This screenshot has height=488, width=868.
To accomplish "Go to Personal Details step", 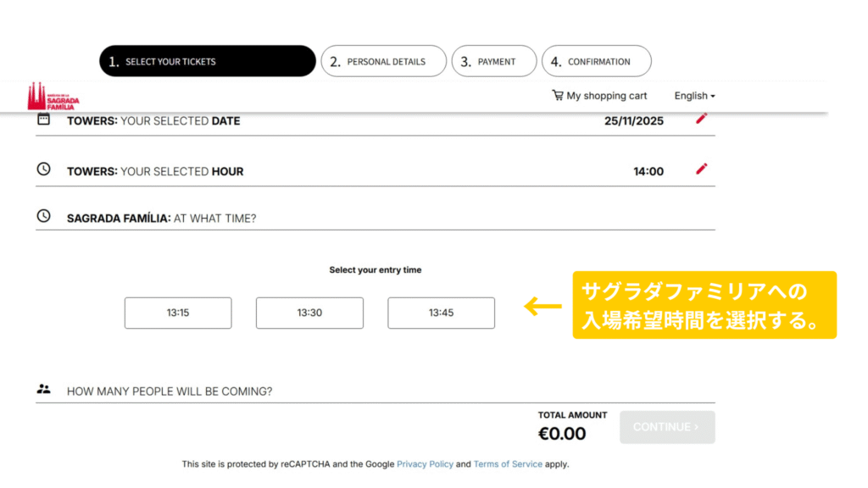I will (383, 61).
